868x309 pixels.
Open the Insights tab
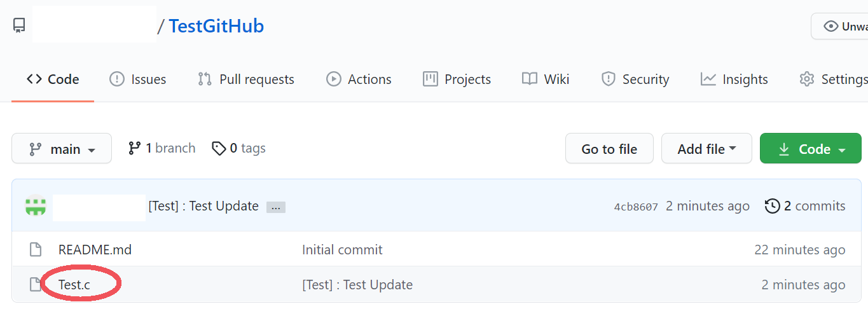(734, 79)
